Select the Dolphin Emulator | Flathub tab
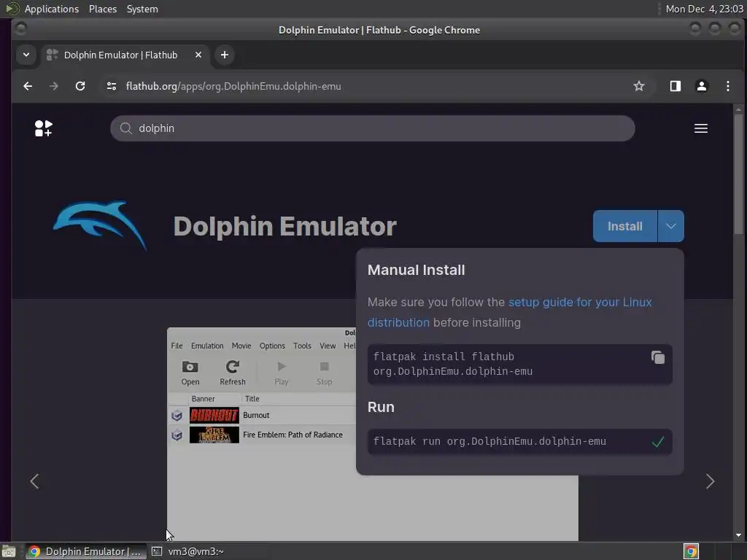 click(124, 55)
